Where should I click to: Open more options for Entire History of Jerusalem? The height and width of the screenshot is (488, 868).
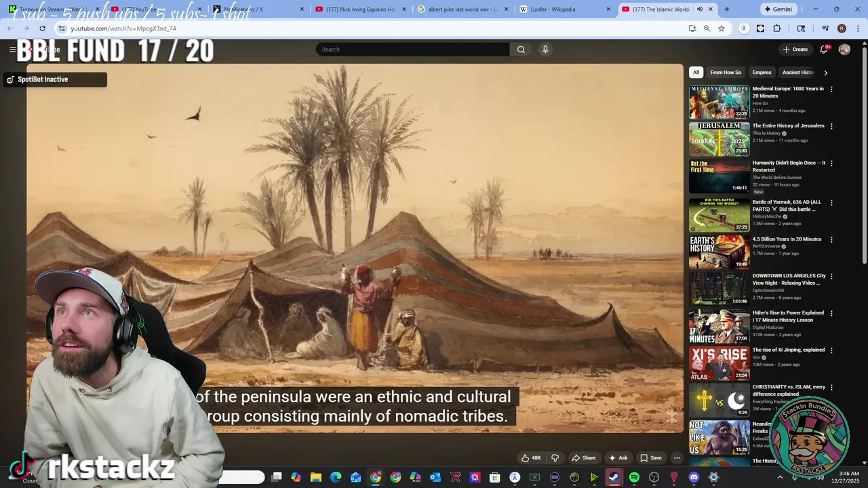click(831, 126)
